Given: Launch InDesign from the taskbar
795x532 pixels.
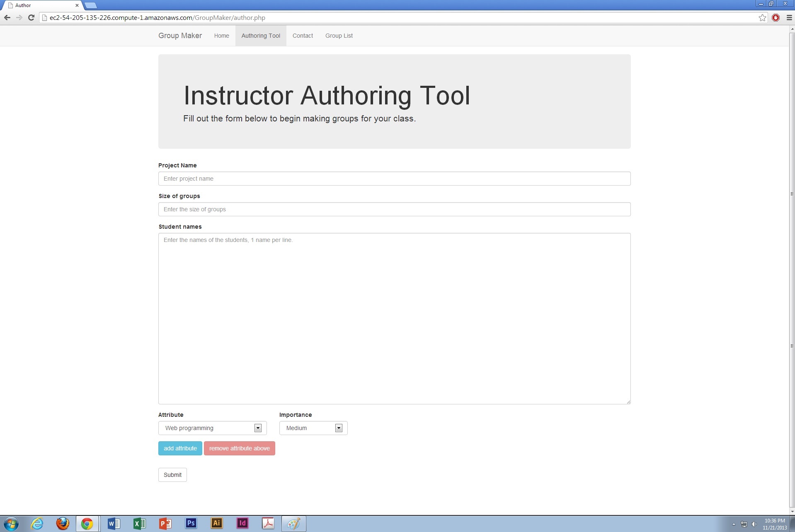Looking at the screenshot, I should tap(242, 524).
